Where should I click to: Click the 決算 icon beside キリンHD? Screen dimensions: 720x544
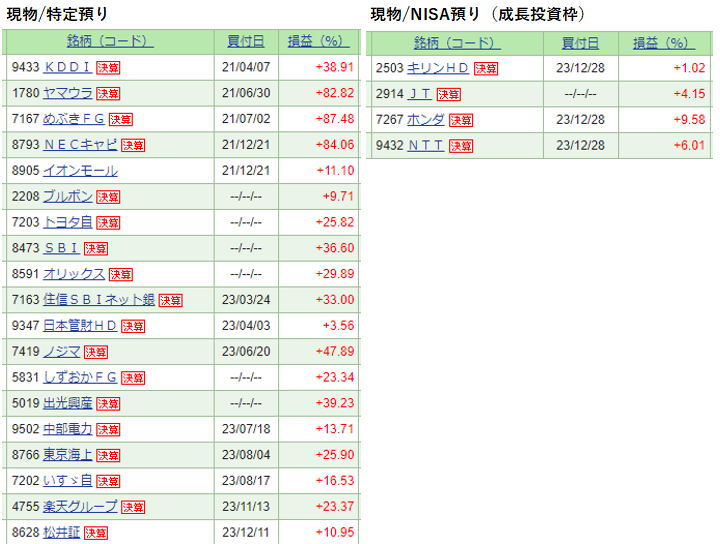pos(486,69)
